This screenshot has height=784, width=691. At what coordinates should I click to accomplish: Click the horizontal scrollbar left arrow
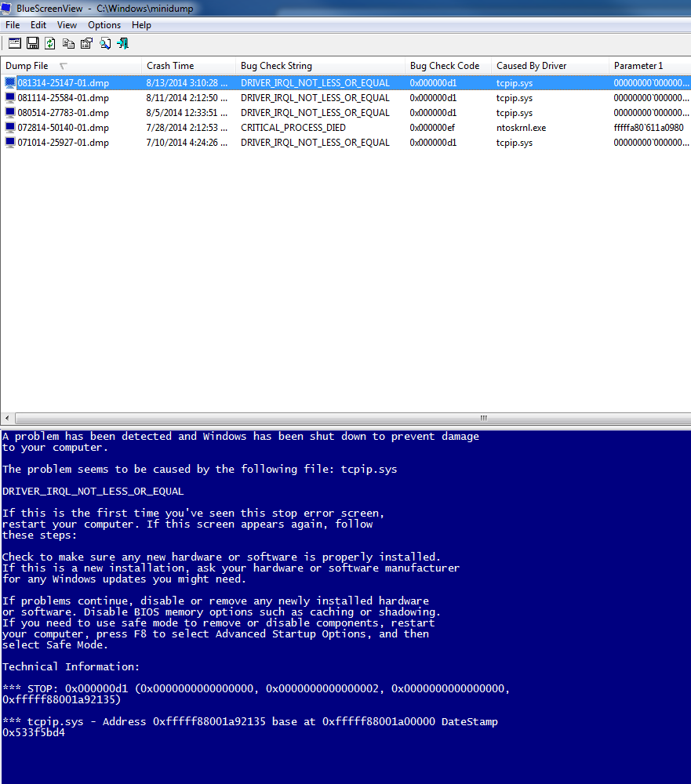[x=7, y=418]
